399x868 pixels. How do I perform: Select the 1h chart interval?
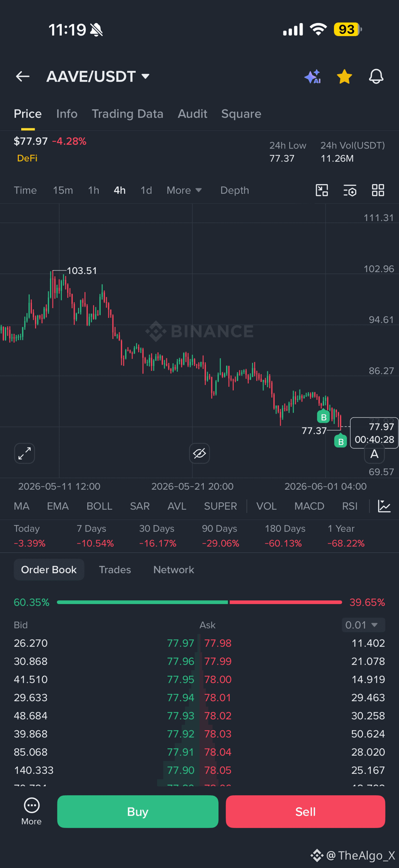pyautogui.click(x=93, y=190)
